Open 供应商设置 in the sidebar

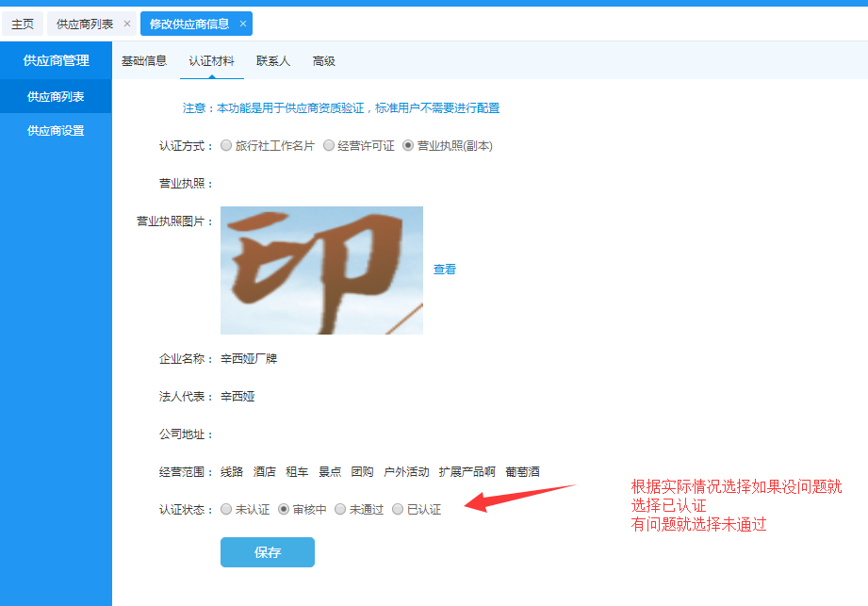56,131
